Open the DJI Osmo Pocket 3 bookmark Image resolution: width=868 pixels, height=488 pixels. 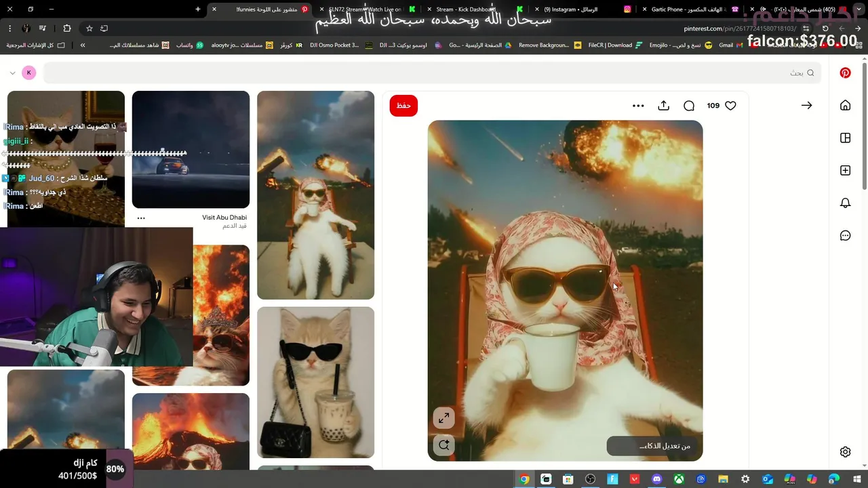pyautogui.click(x=340, y=45)
